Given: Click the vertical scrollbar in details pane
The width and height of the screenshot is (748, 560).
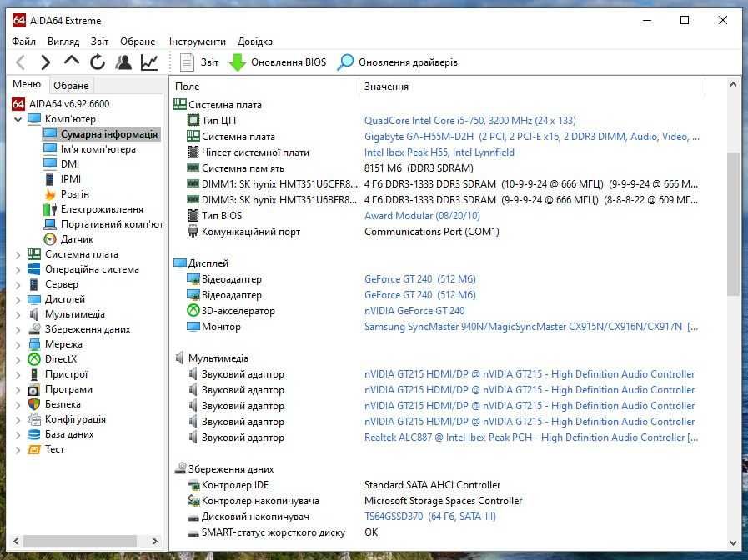Looking at the screenshot, I should (733, 224).
